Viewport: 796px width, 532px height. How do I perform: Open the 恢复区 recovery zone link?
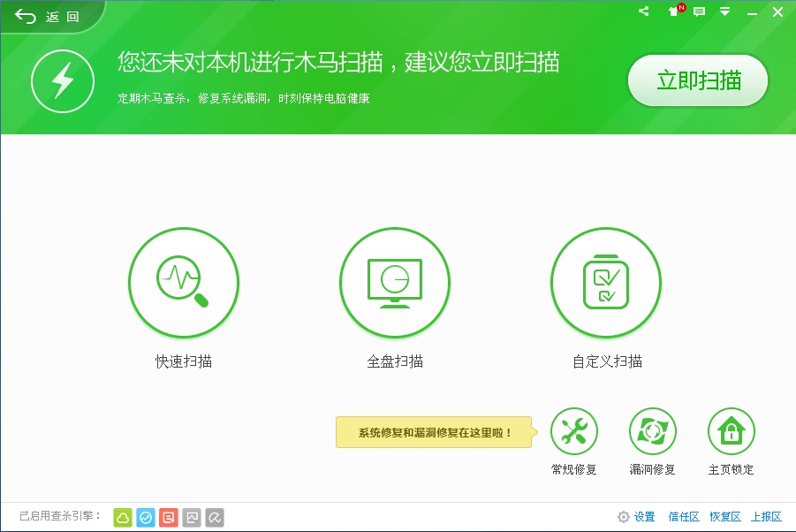pos(724,517)
